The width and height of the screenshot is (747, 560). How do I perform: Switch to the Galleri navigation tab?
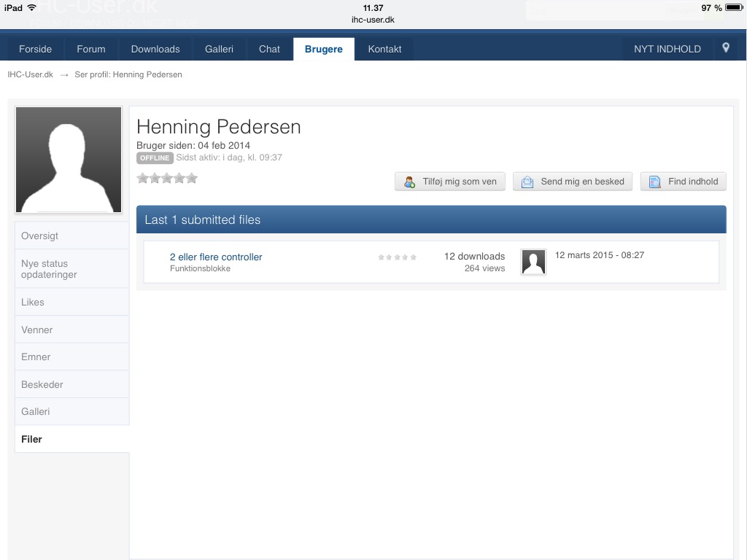(219, 49)
